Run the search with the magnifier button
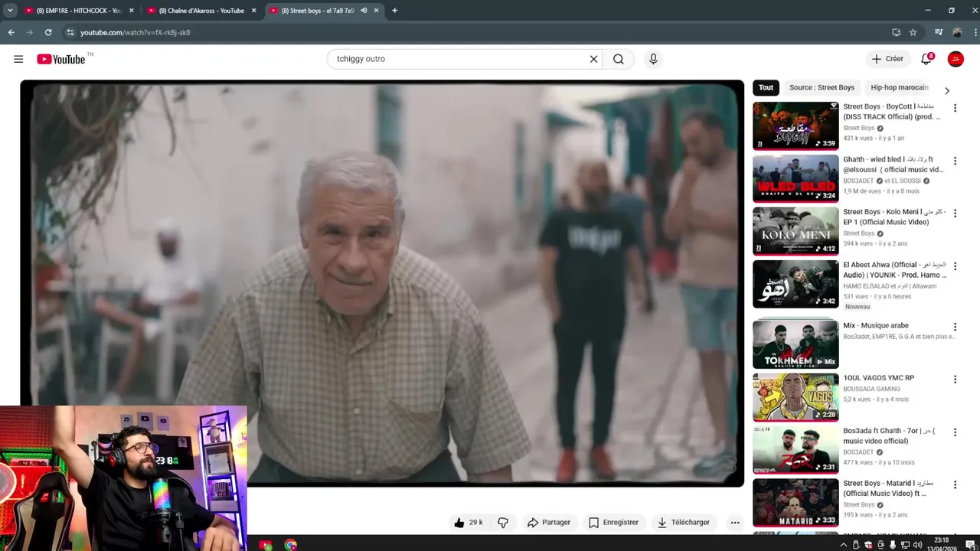Viewport: 980px width, 551px height. coord(619,59)
